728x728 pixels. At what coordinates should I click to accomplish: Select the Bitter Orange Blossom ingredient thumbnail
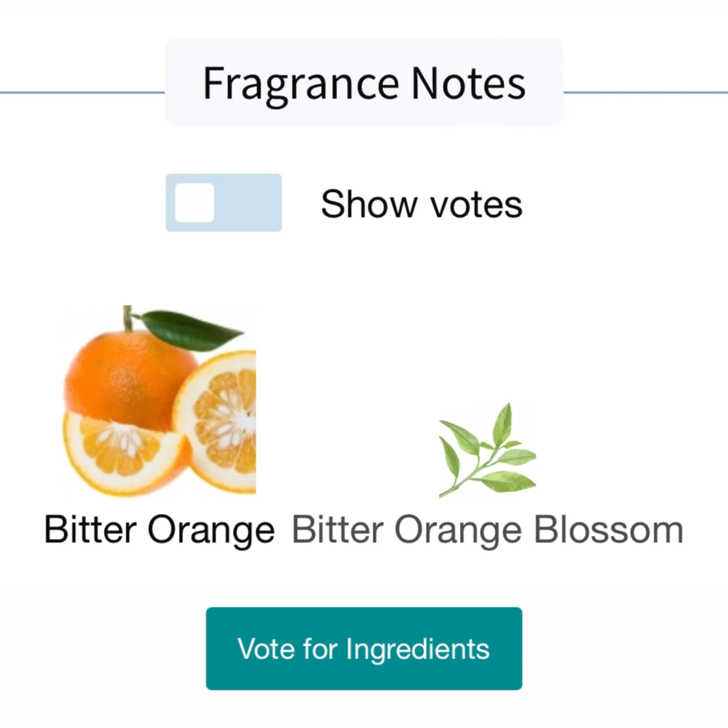[487, 450]
